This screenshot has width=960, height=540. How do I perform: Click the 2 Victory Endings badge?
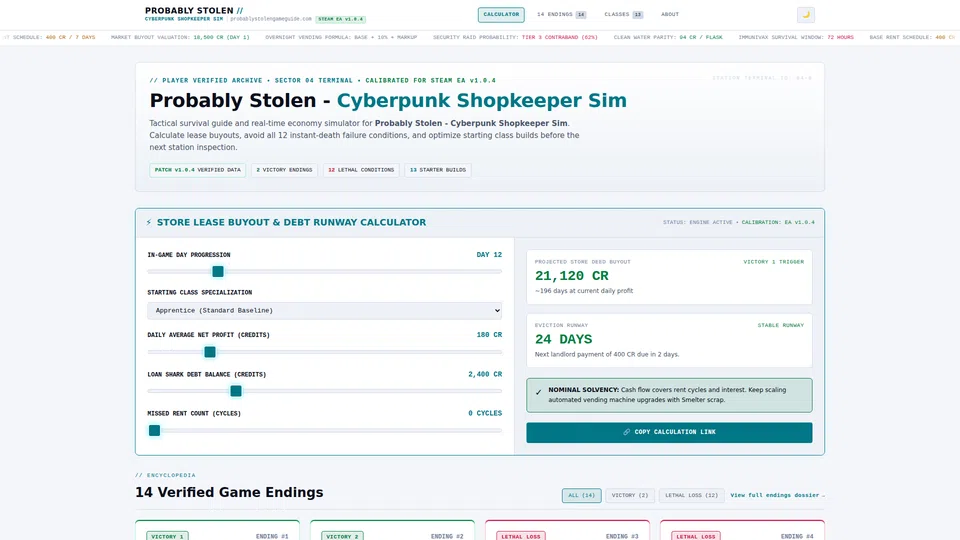[x=284, y=170]
